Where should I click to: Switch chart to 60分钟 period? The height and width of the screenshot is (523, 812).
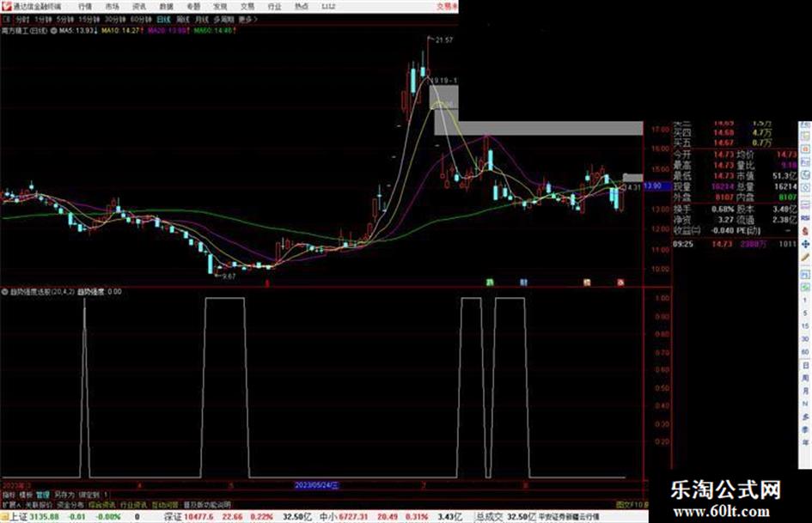(141, 19)
